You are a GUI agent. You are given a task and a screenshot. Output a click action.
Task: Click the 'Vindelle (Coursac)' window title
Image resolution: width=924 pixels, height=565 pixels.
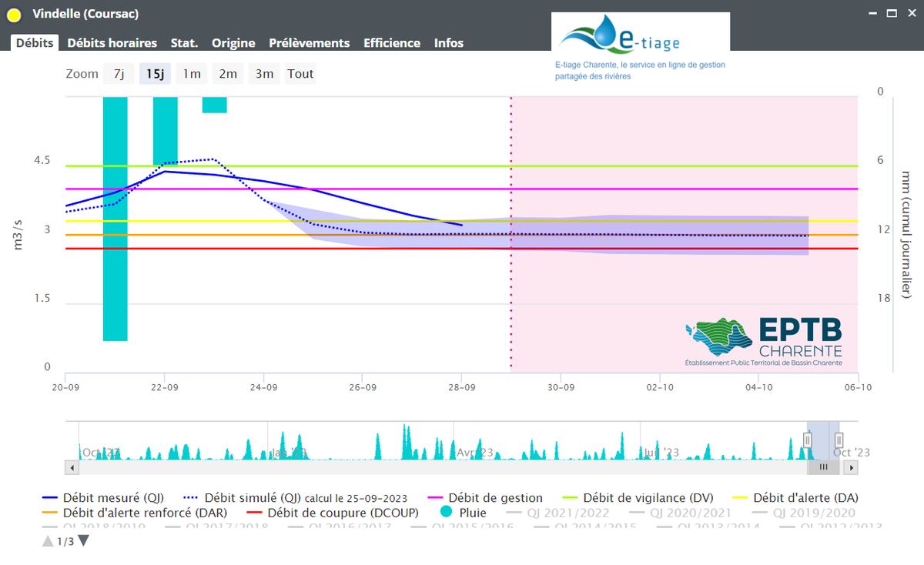click(x=86, y=14)
